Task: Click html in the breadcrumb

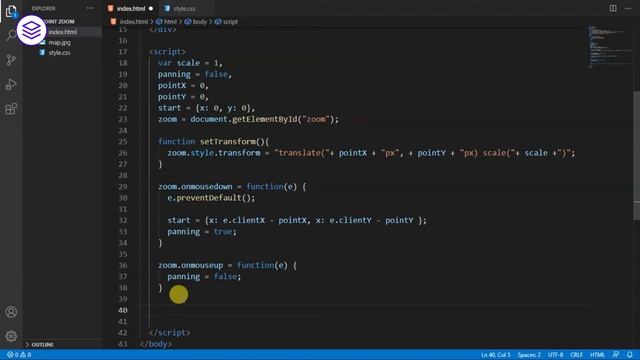Action: (x=167, y=22)
